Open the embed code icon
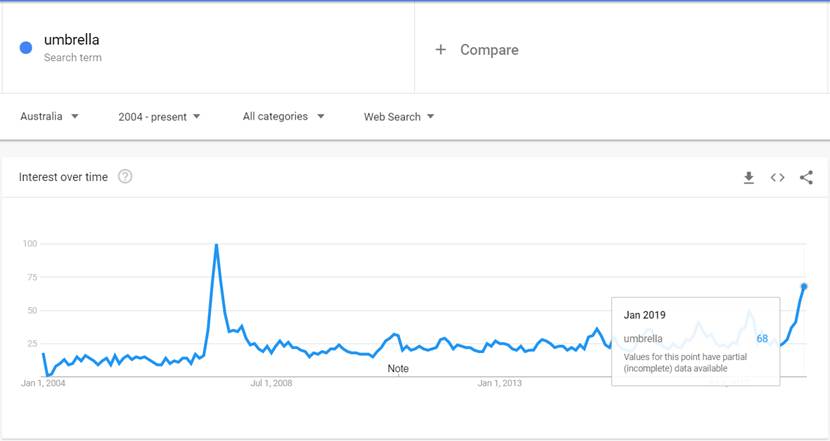This screenshot has width=830, height=441. click(777, 178)
